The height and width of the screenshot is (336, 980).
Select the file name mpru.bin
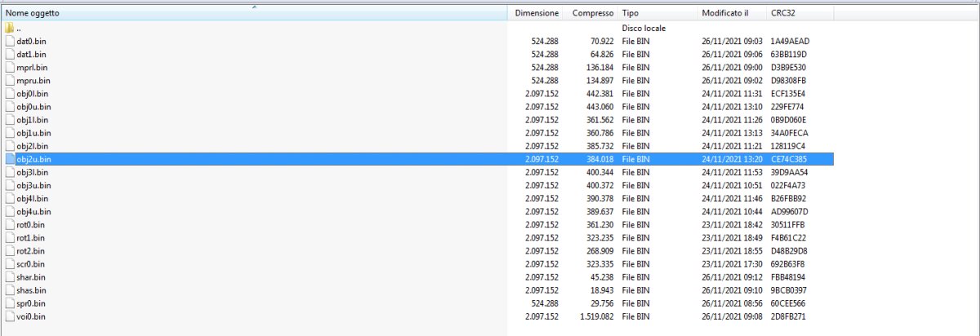(32, 80)
